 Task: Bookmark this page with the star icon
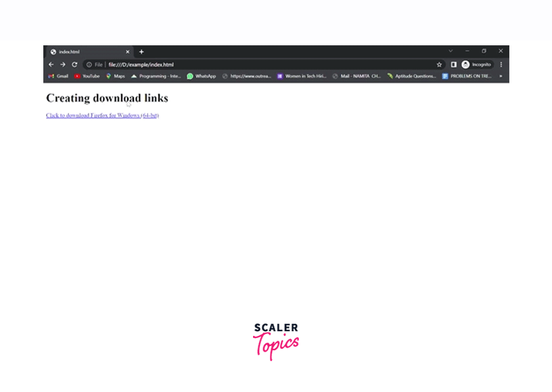tap(439, 64)
